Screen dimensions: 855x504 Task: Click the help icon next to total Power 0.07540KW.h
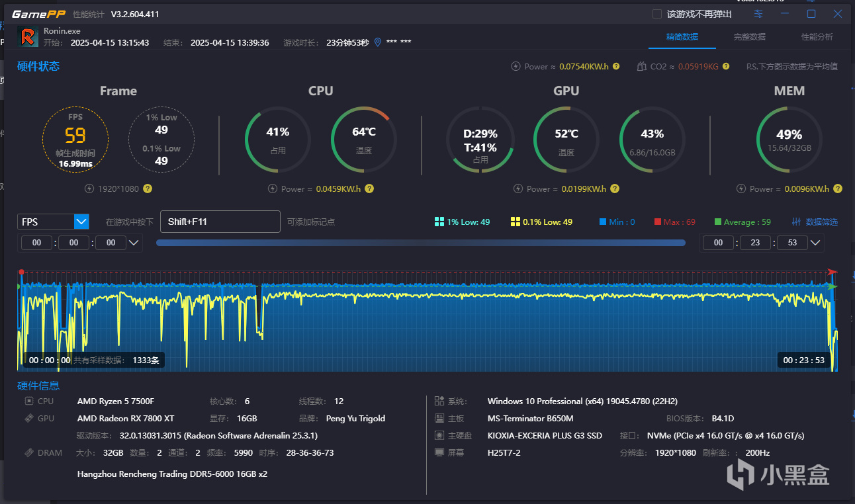point(616,66)
